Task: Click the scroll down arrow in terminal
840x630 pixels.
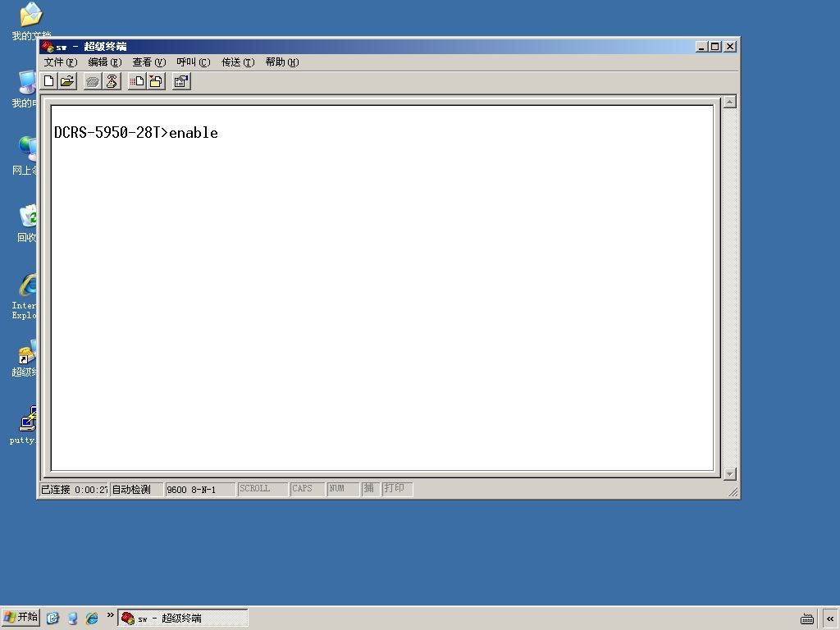Action: [729, 474]
